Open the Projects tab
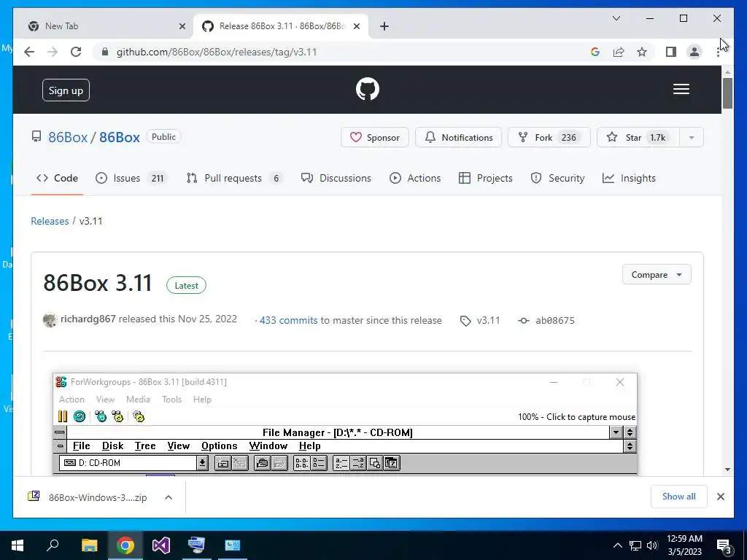 (485, 178)
